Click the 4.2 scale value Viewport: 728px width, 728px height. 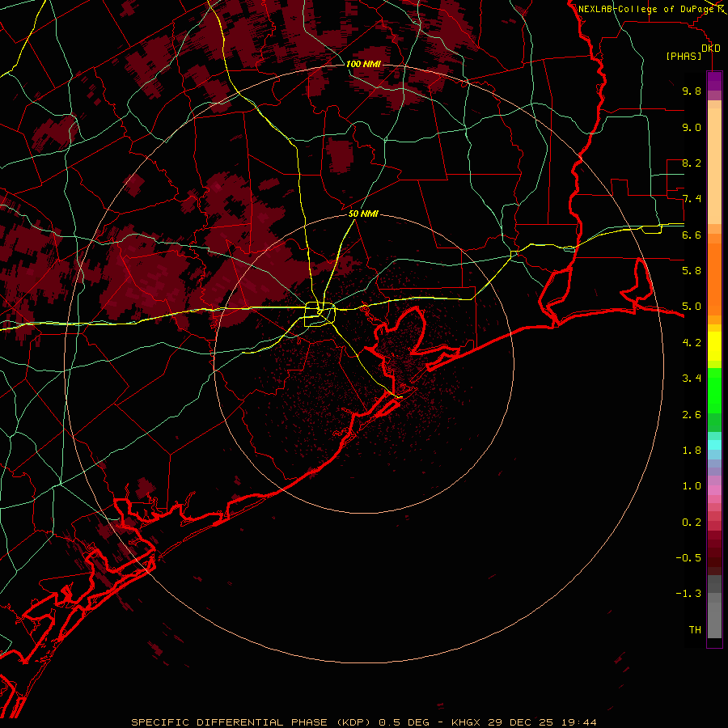coord(692,343)
